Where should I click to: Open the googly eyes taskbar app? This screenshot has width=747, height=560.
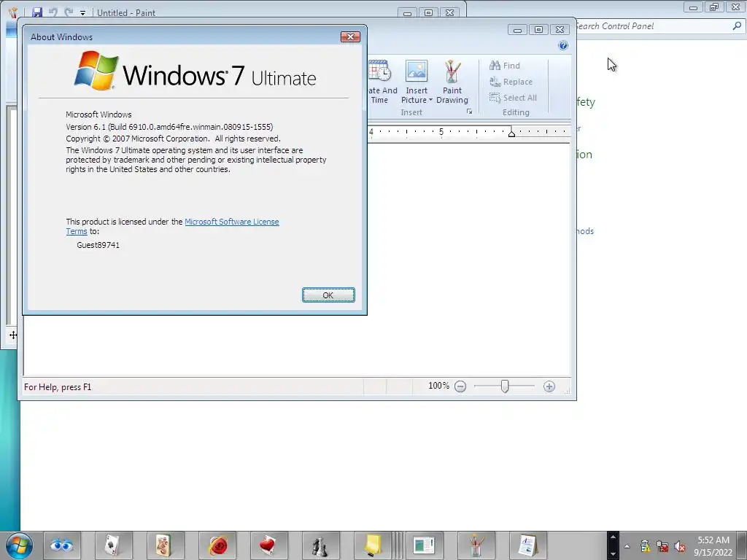point(62,545)
